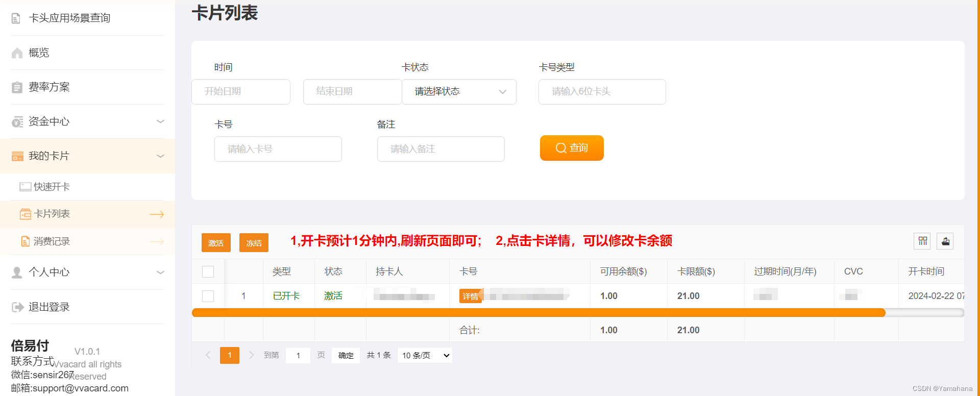Image resolution: width=980 pixels, height=396 pixels.
Task: Click the card-head scenario query document icon
Action: (x=16, y=18)
